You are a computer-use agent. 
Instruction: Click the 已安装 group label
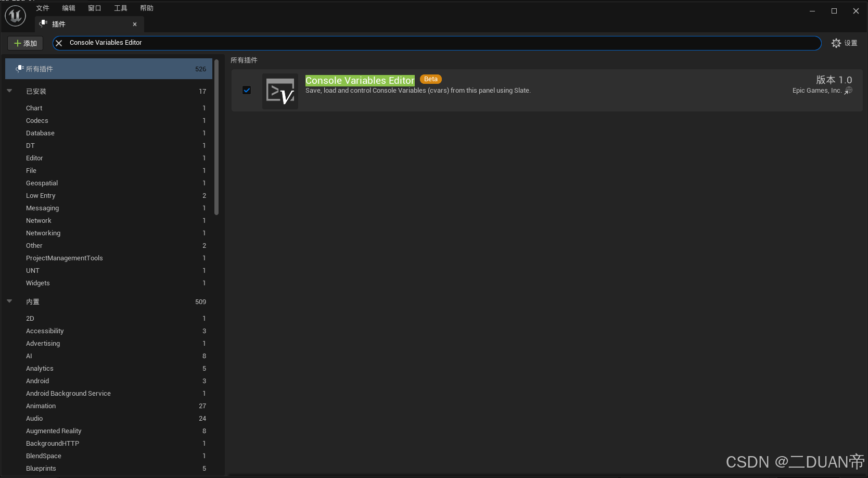tap(36, 91)
